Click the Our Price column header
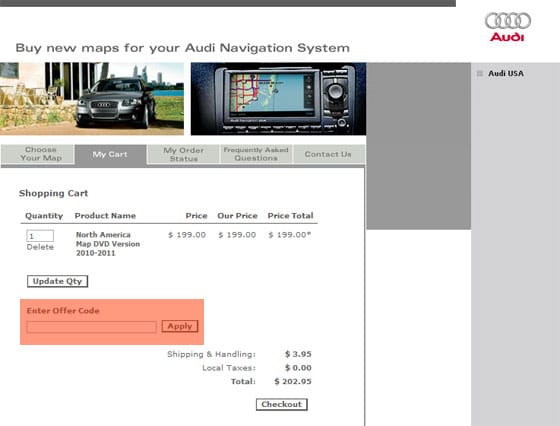Image resolution: width=560 pixels, height=426 pixels. 237,216
